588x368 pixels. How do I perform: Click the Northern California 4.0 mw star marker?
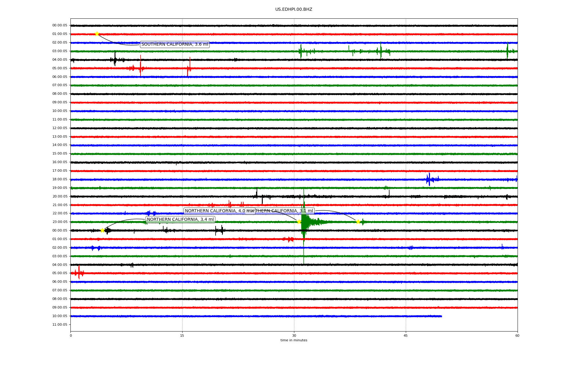click(x=299, y=222)
